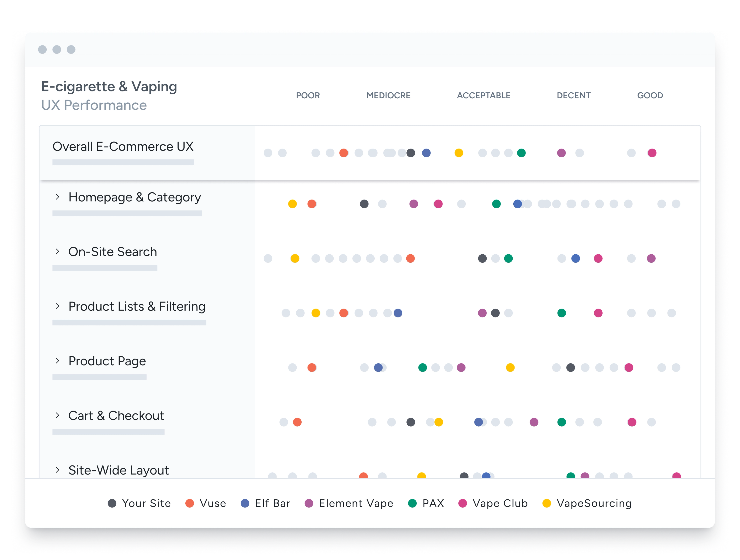Toggle the Vuse legend dot
The image size is (740, 560).
[190, 503]
